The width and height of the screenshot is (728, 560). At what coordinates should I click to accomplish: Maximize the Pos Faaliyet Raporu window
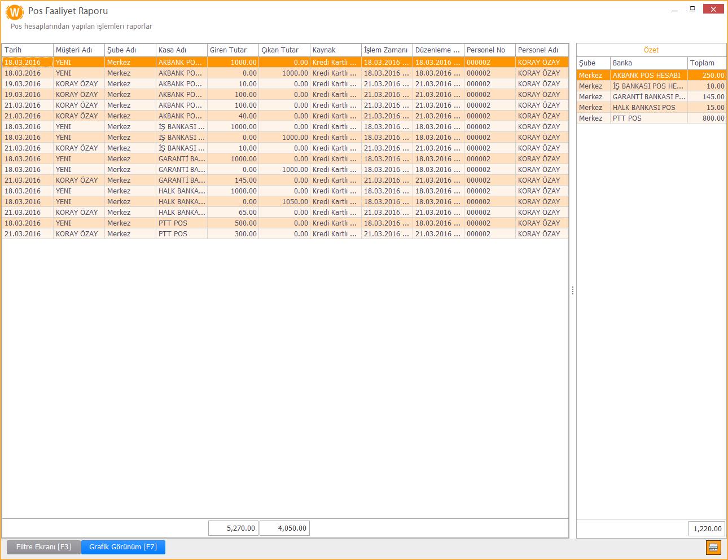click(x=692, y=10)
